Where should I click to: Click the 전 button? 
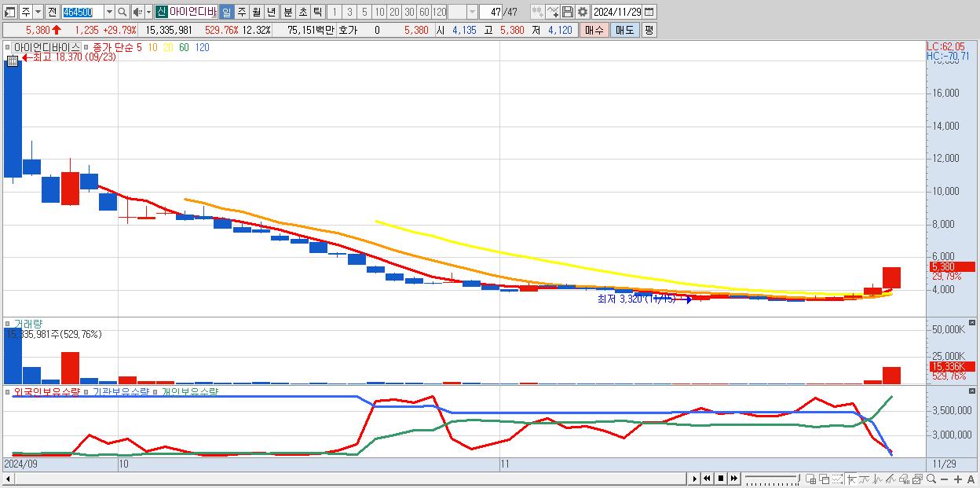[52, 12]
